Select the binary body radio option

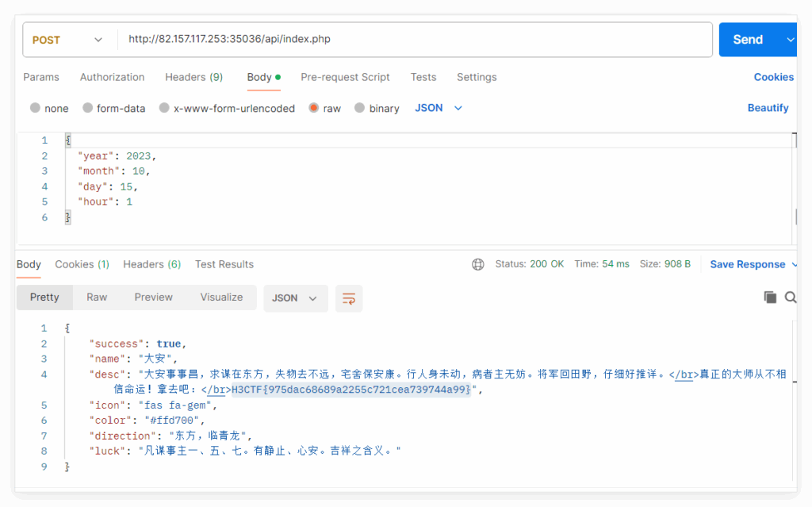[360, 108]
